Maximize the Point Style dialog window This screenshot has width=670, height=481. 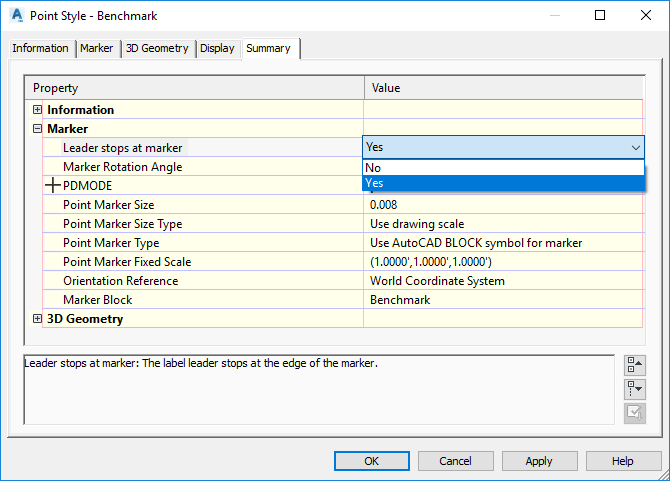coord(600,15)
